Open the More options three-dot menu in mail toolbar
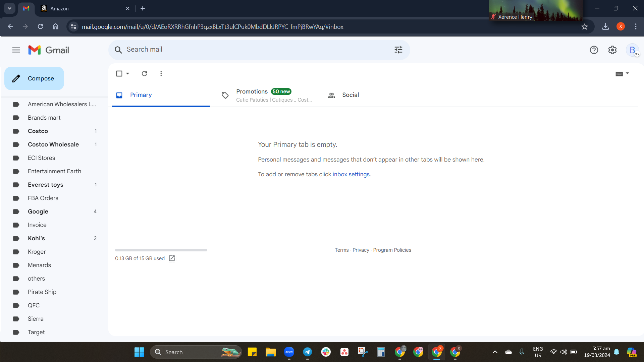The image size is (644, 362). 161,73
